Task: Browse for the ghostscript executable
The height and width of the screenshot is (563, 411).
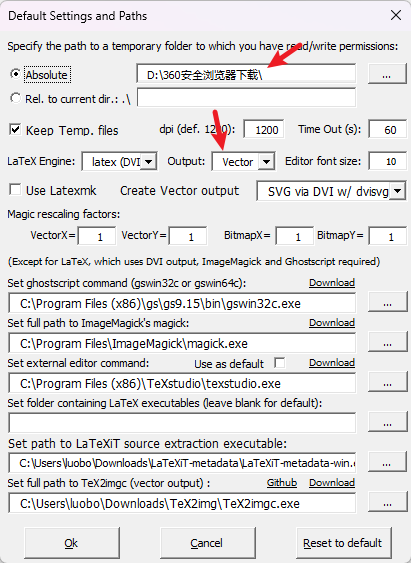Action: [387, 303]
